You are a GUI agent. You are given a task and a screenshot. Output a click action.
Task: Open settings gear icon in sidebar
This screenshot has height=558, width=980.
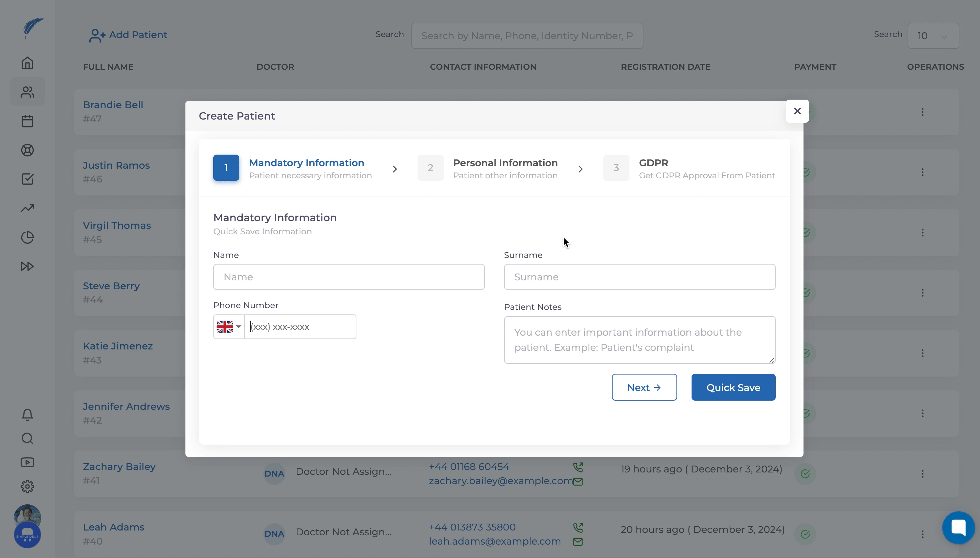pyautogui.click(x=27, y=487)
